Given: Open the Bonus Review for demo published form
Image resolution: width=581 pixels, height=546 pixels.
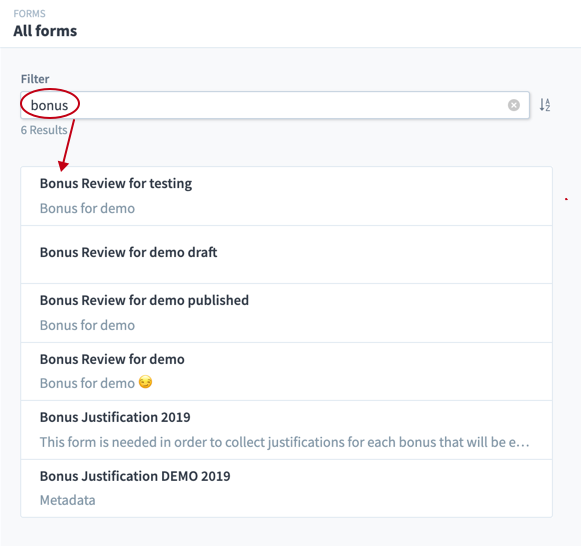Looking at the screenshot, I should (286, 313).
